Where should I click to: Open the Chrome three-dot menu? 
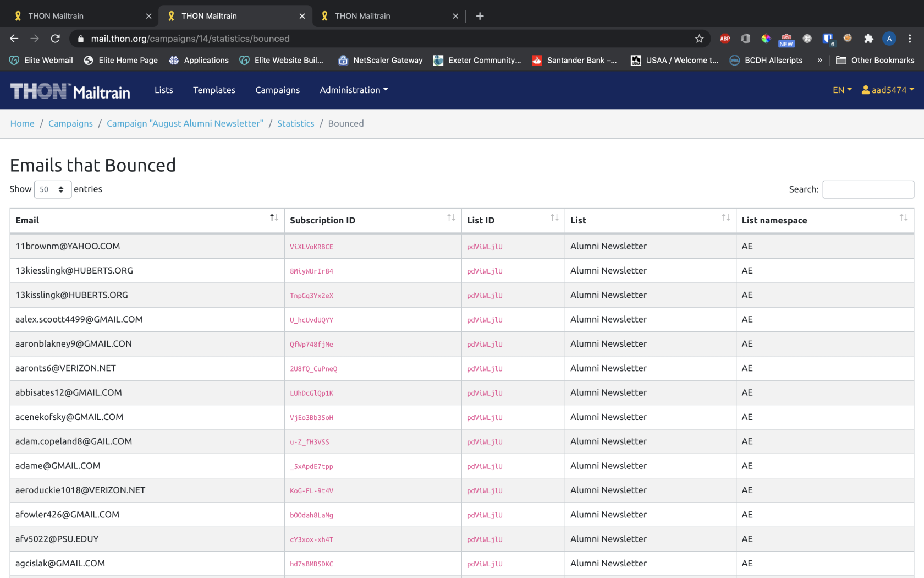[910, 39]
